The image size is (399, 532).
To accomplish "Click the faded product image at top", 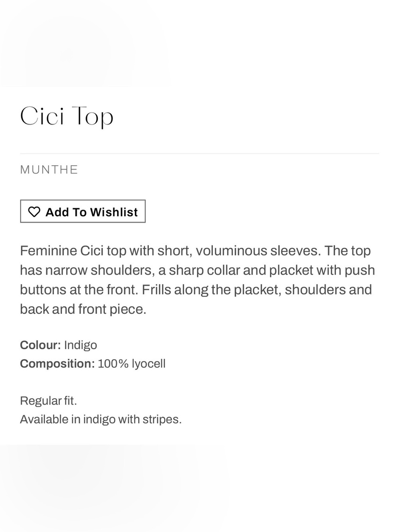I will tap(86, 44).
